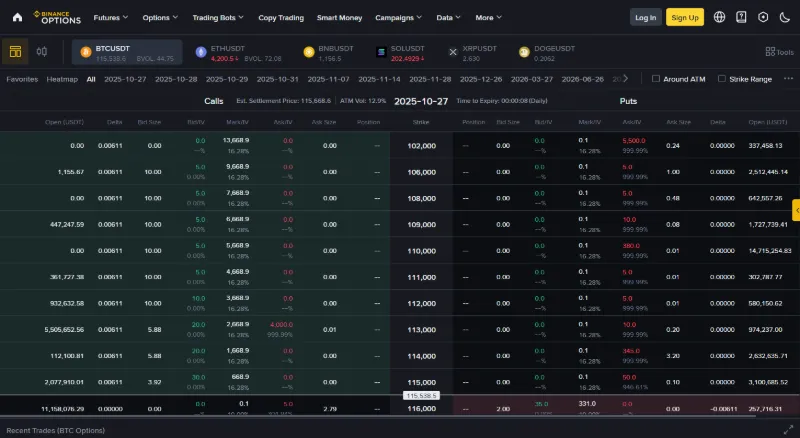Screen dimensions: 800x438
Task: Open Recent Trades (BTC Options) panel
Action: pyautogui.click(x=56, y=430)
